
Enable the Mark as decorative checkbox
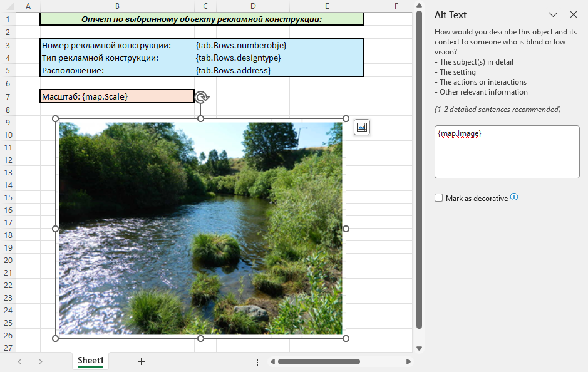click(439, 198)
